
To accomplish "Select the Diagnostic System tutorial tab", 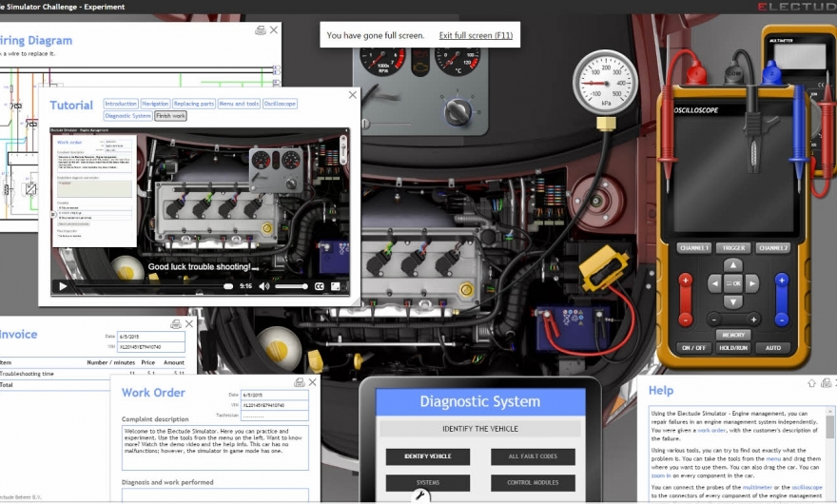I will 128,116.
